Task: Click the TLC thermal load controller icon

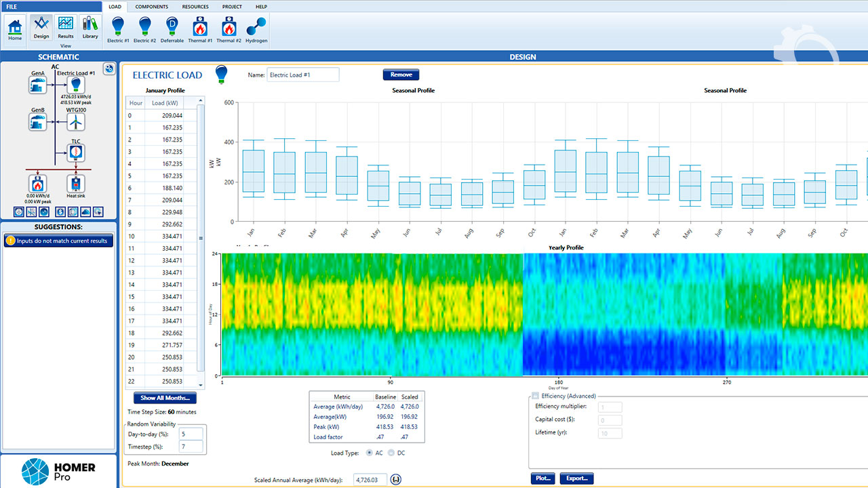Action: [76, 153]
